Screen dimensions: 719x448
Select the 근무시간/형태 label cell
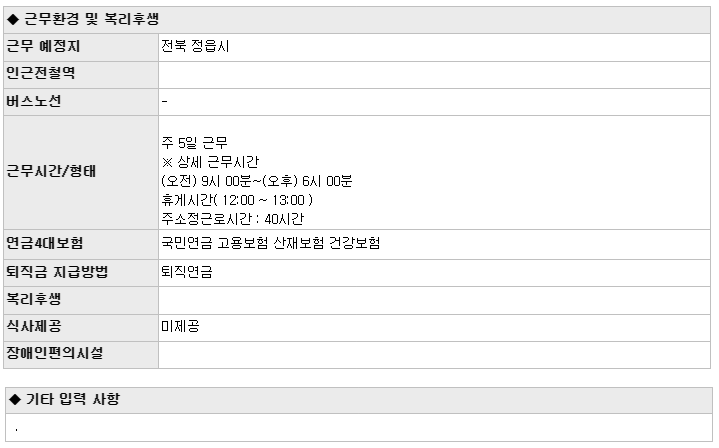tap(81, 172)
